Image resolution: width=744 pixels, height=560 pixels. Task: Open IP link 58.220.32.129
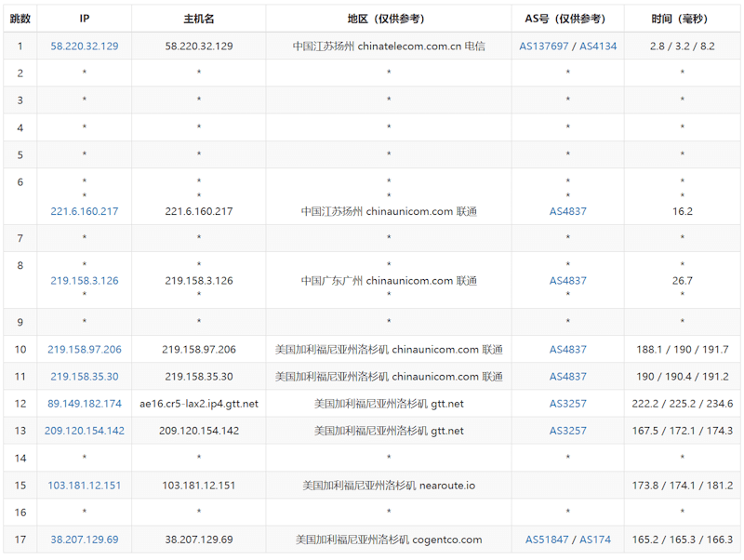pyautogui.click(x=85, y=46)
